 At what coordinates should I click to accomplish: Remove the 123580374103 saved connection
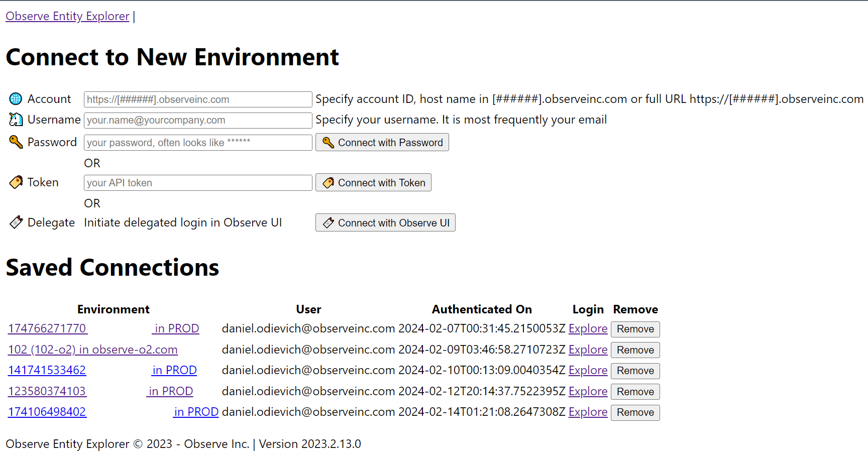pos(635,392)
